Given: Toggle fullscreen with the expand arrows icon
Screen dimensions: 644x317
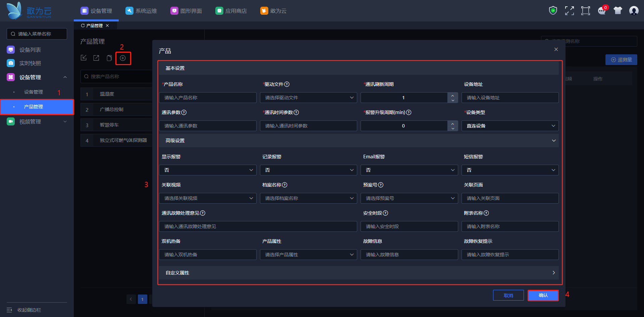Looking at the screenshot, I should coord(569,11).
